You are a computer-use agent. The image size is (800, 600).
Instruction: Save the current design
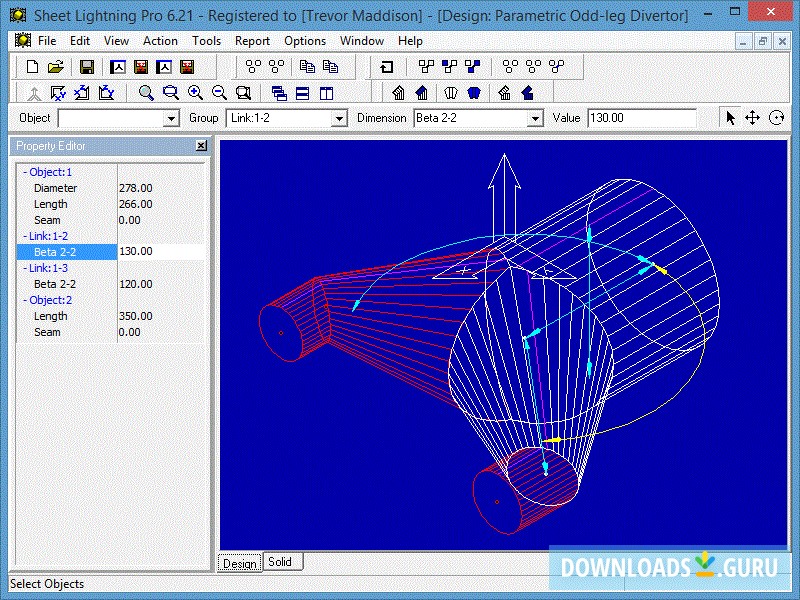pos(86,67)
